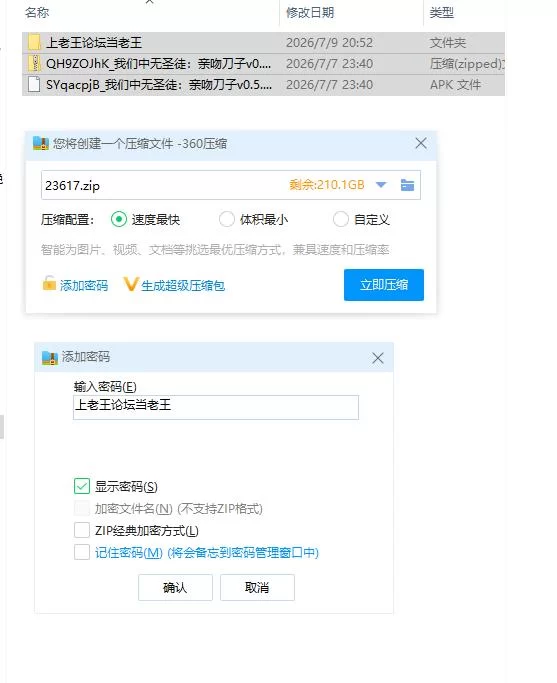Click the 360压缩 app icon in dialog title

point(41,143)
